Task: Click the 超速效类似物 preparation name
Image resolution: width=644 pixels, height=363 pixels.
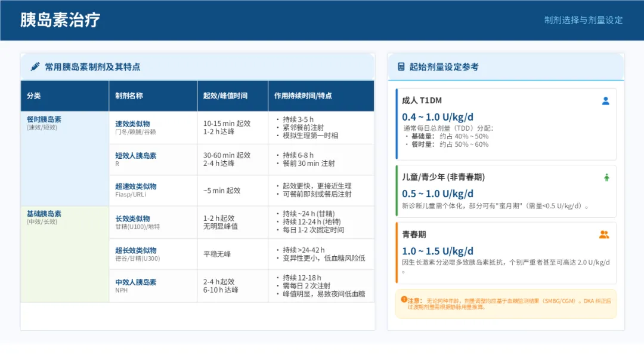Action: click(136, 186)
